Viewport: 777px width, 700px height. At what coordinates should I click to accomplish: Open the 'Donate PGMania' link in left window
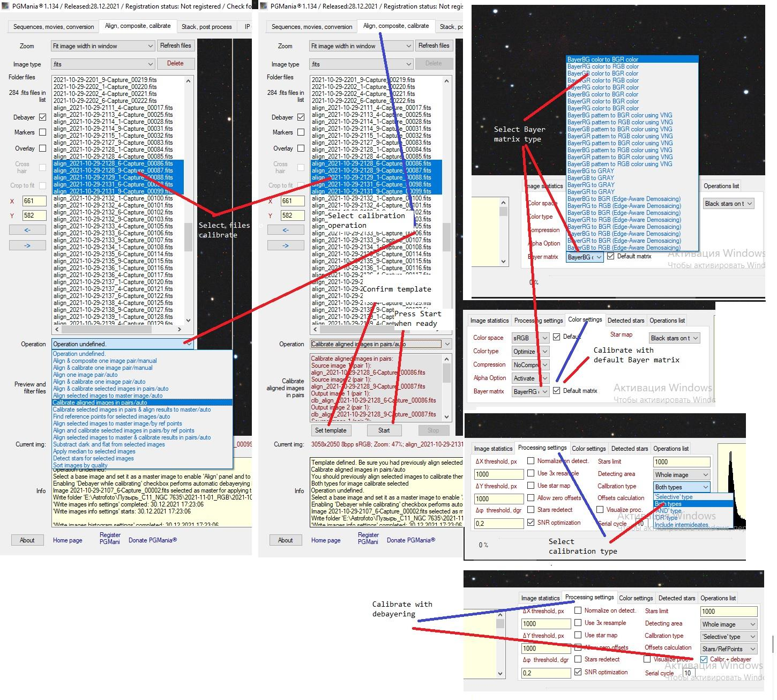point(153,540)
